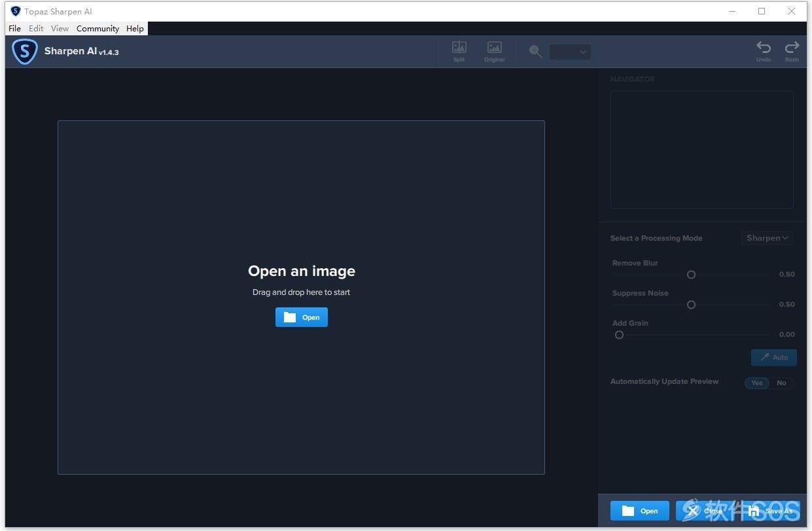
Task: Open the File menu
Action: (x=14, y=28)
